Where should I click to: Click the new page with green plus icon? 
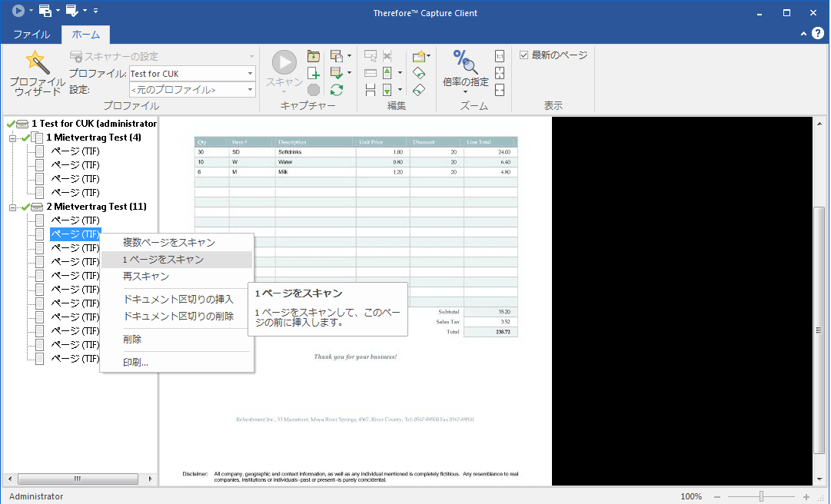314,73
